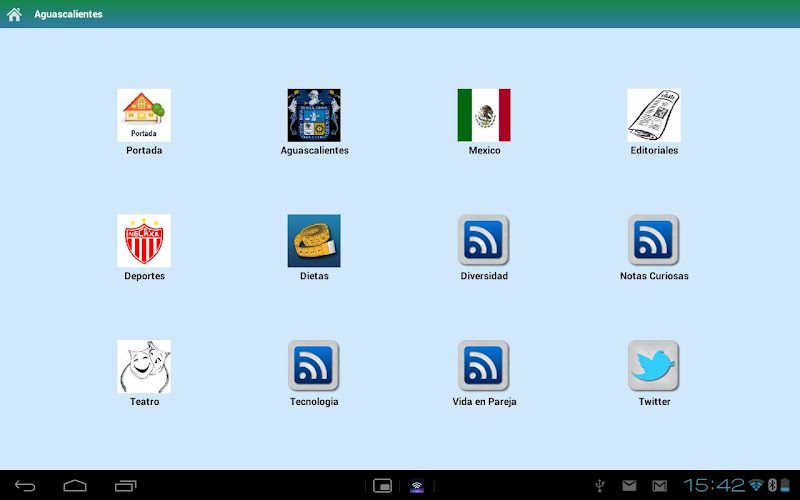Viewport: 800px width, 500px height.
Task: Tap the wireless app icon in navigation bar
Action: tap(417, 486)
